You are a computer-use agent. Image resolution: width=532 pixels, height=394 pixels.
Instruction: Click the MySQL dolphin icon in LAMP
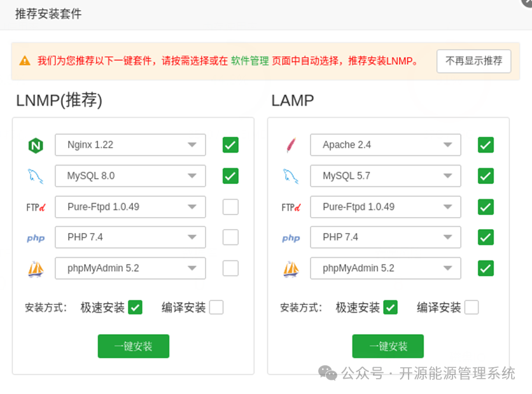[x=291, y=176]
